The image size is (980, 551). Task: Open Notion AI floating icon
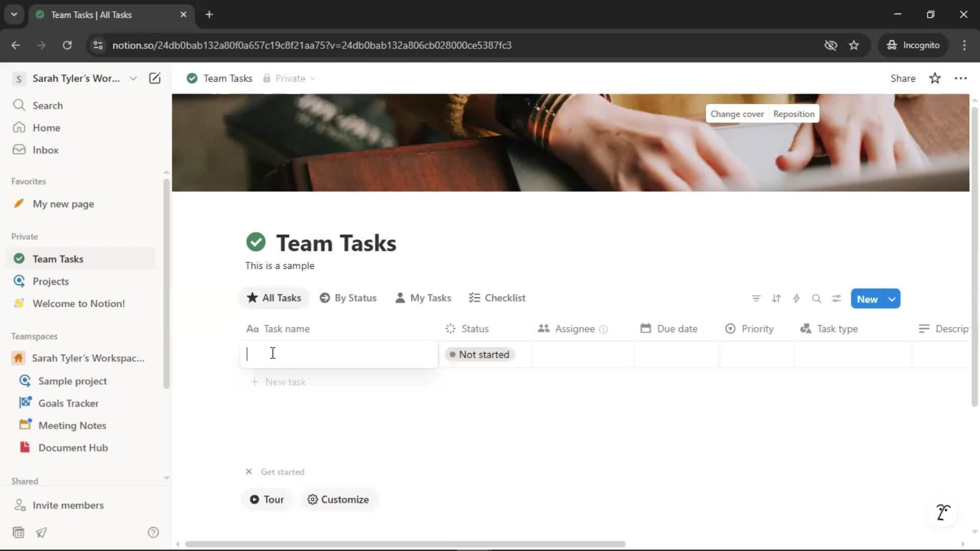[x=943, y=512]
